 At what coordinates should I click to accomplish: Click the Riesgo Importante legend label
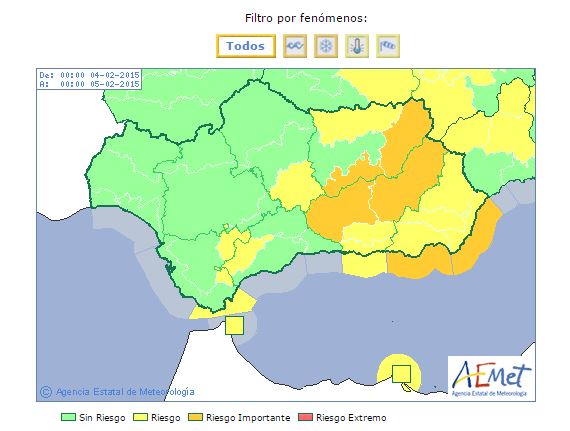pos(248,418)
